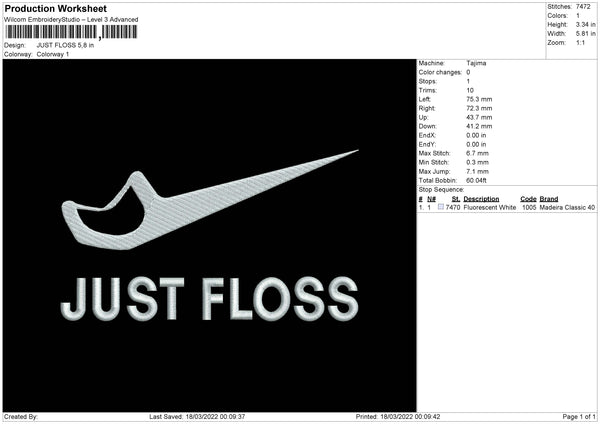Image resolution: width=600 pixels, height=424 pixels.
Task: Click the Right value 72.3 mm
Action: click(479, 109)
